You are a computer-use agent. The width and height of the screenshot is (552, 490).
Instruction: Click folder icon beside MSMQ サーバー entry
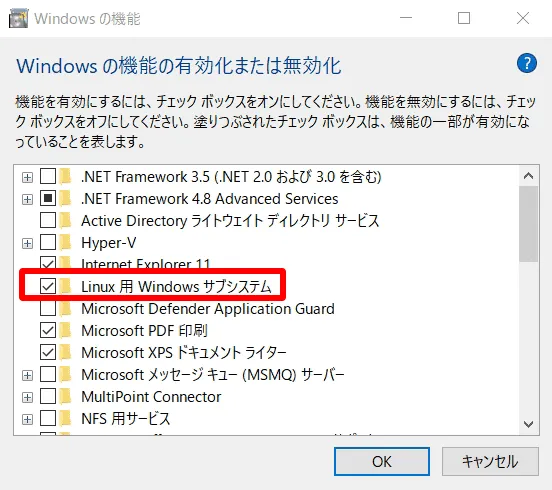coord(66,375)
